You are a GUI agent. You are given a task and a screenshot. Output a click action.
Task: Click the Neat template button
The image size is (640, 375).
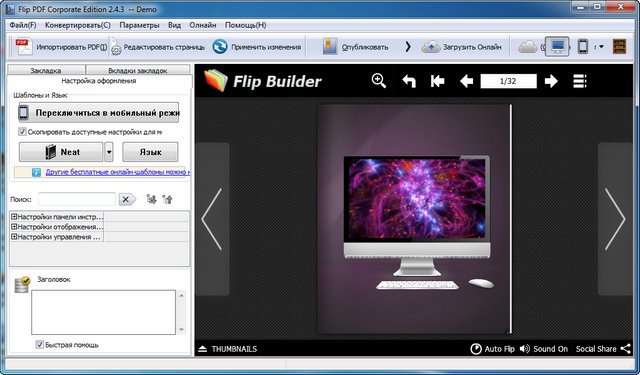click(x=61, y=152)
